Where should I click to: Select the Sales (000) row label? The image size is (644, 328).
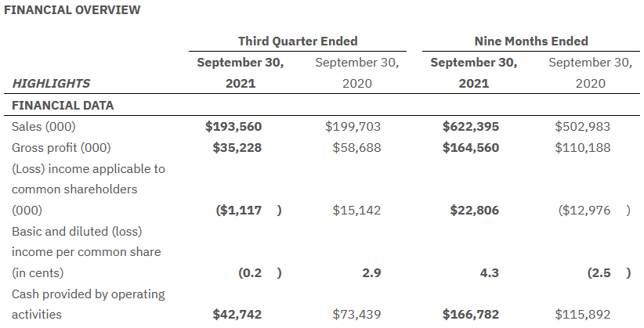(x=44, y=126)
